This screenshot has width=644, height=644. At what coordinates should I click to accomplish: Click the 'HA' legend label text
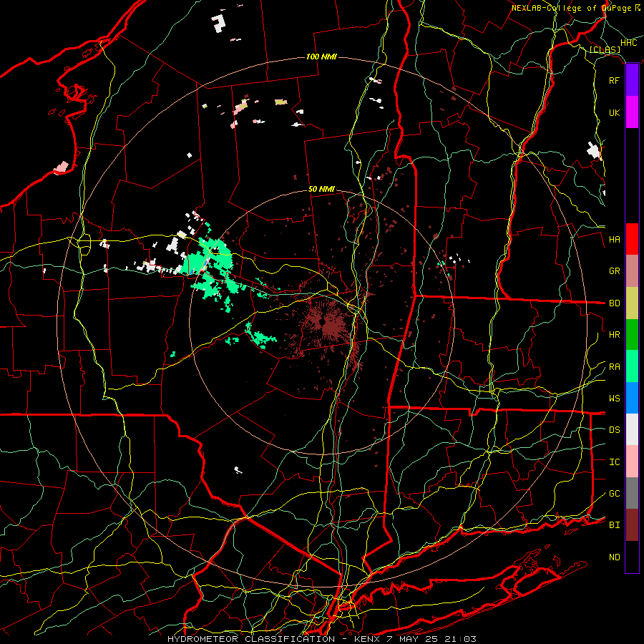point(614,240)
